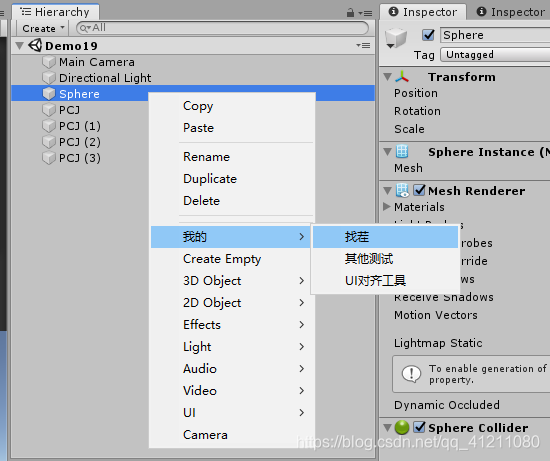This screenshot has height=461, width=550.
Task: Select 找茬 in the submenu
Action: 385,237
